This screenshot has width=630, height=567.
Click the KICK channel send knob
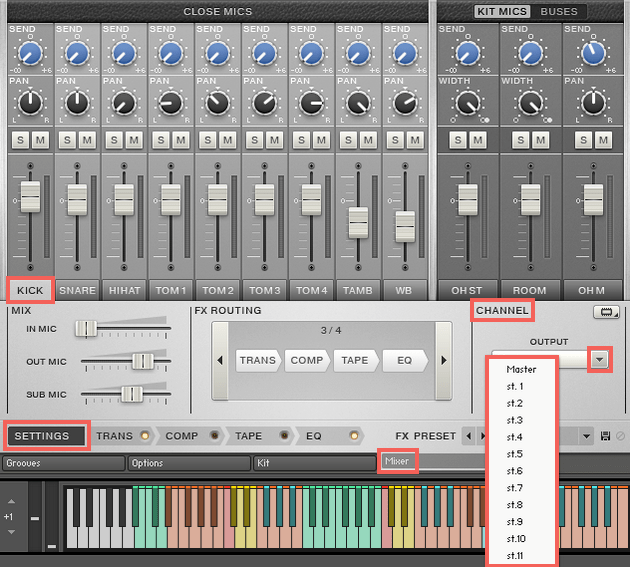(x=30, y=53)
